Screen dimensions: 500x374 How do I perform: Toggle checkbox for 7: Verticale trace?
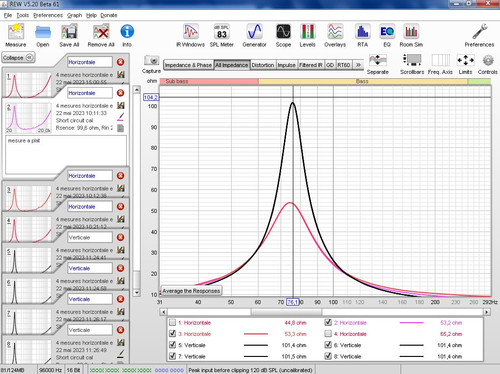[x=172, y=356]
